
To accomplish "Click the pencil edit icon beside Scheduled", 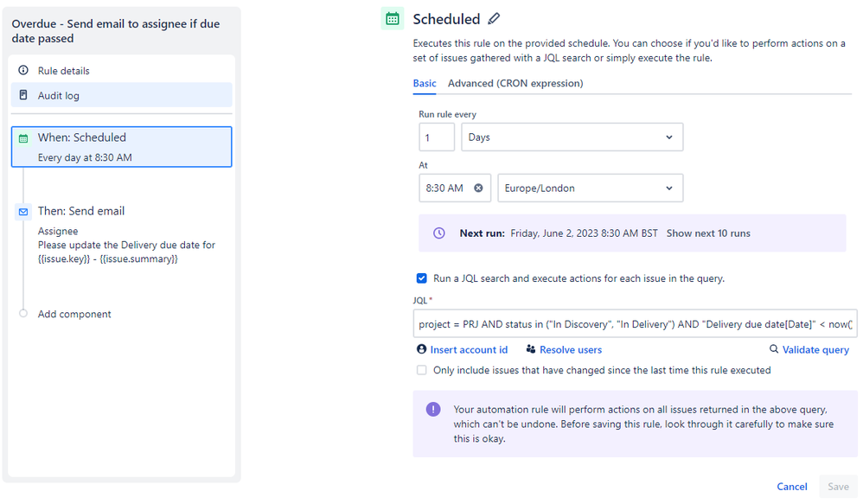I will click(494, 19).
